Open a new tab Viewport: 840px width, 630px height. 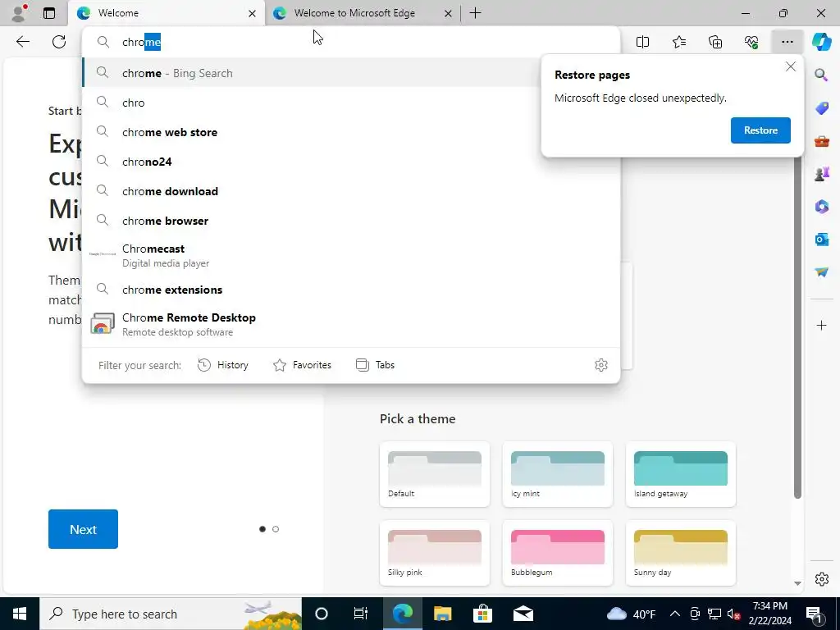click(x=475, y=13)
